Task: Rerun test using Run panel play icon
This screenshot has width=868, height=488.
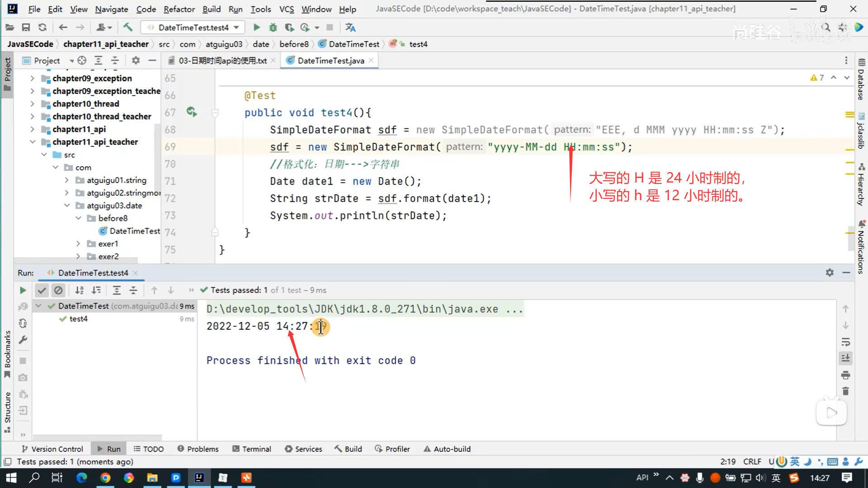Action: (x=23, y=290)
